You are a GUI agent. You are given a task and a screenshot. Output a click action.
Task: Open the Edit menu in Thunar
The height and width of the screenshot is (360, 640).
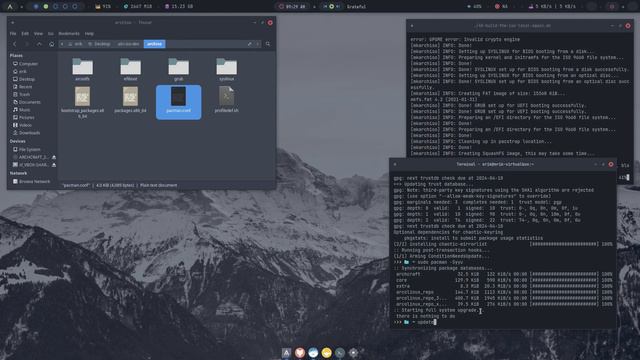point(25,33)
